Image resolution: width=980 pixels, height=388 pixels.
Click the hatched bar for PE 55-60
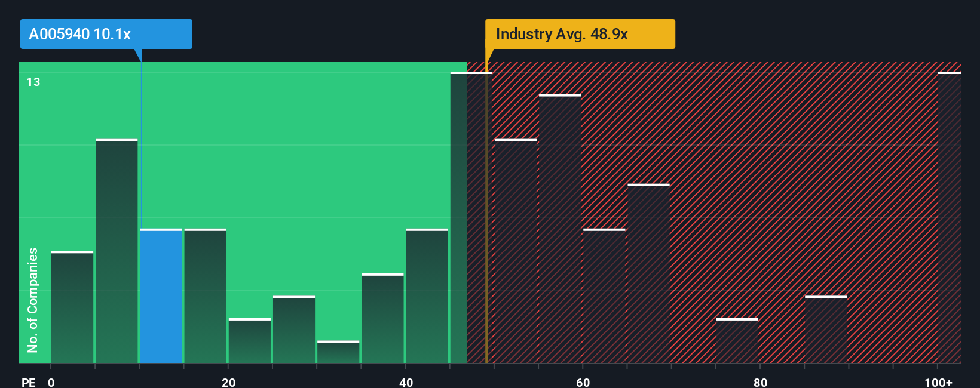coord(560,229)
